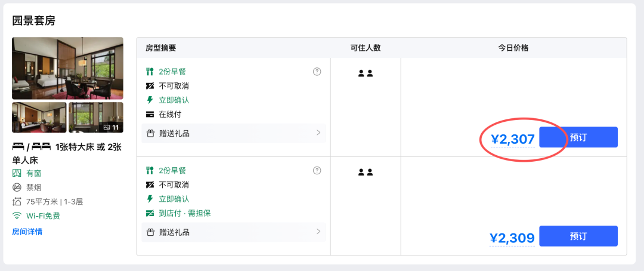Book the ¥2,307 room with 预订
Image resolution: width=644 pixels, height=271 pixels.
point(578,137)
